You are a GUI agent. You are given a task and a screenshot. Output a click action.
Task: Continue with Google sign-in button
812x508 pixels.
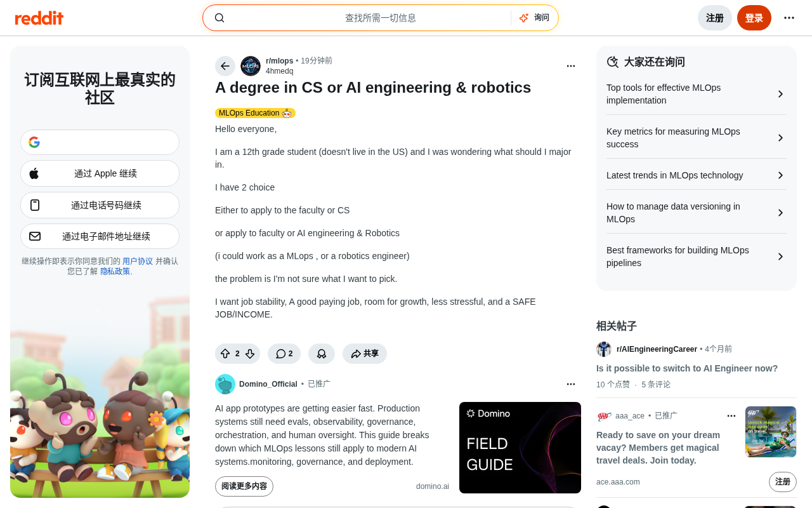tap(100, 142)
